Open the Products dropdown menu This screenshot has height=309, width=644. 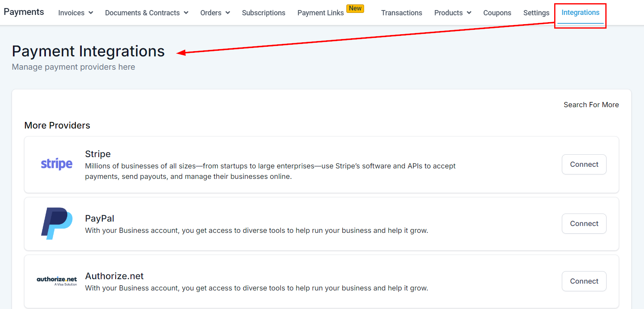click(x=453, y=13)
